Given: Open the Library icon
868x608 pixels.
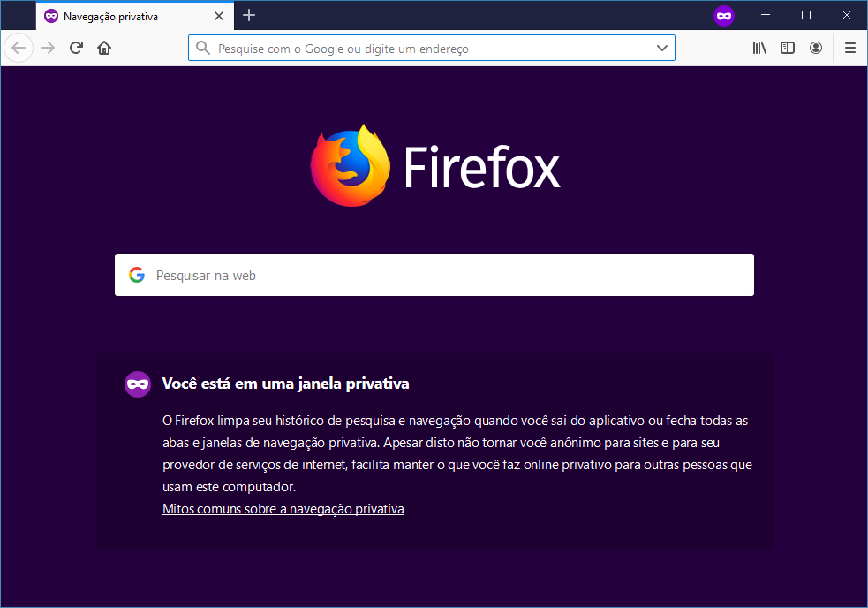Looking at the screenshot, I should coord(759,49).
